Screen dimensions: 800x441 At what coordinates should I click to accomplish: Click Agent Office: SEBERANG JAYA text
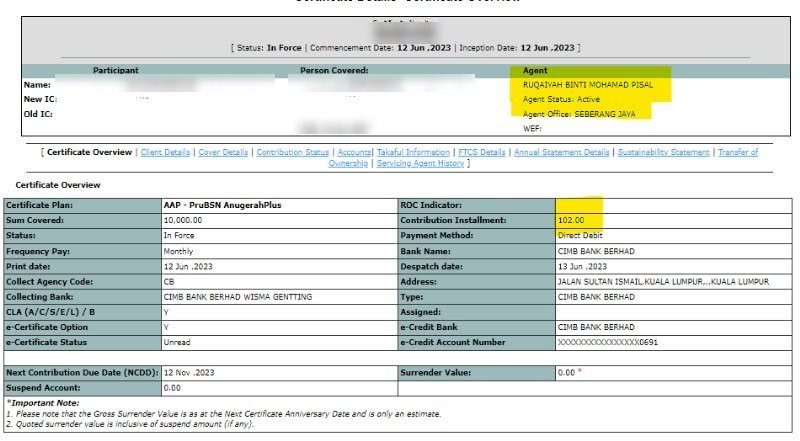point(579,114)
